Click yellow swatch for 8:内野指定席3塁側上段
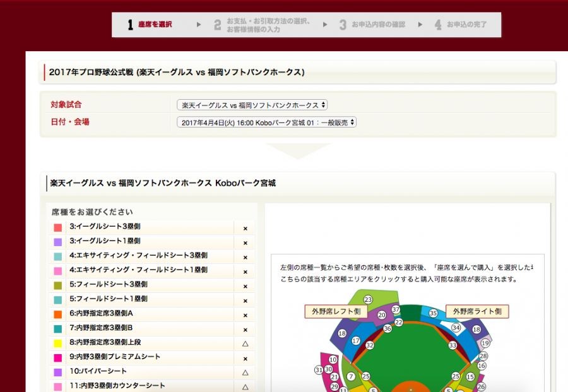Screen dimensions: 568x392 click(x=57, y=343)
